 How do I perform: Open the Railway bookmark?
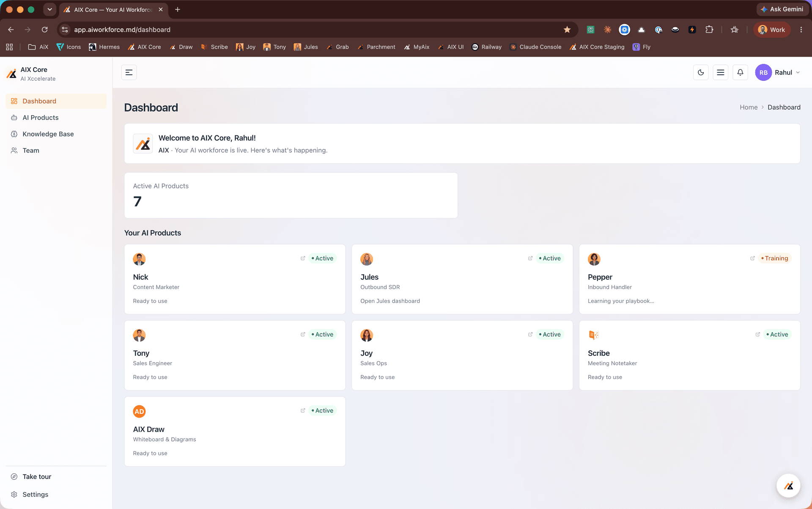point(486,47)
